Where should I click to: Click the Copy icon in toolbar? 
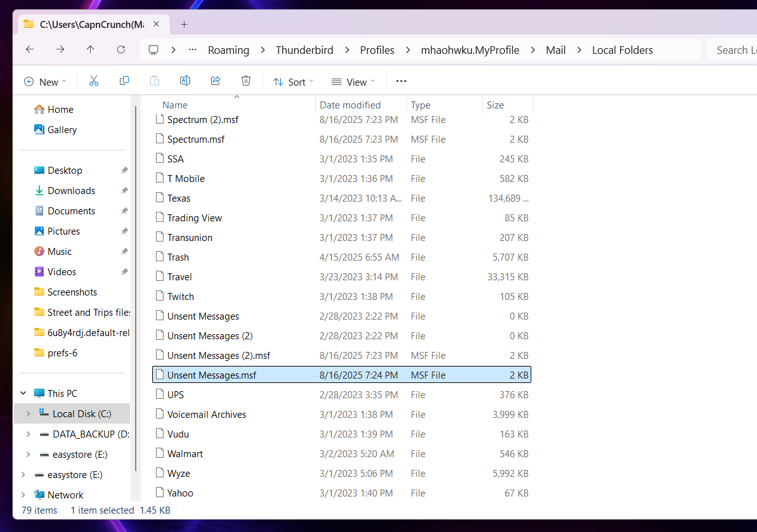pyautogui.click(x=124, y=81)
